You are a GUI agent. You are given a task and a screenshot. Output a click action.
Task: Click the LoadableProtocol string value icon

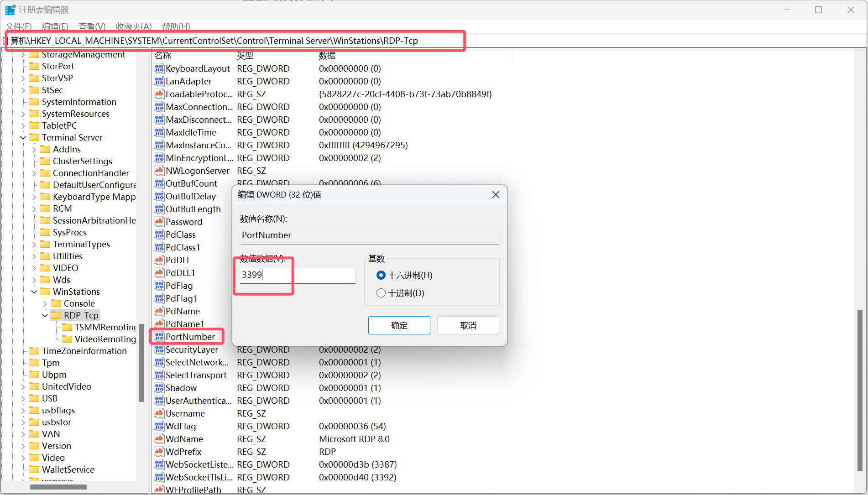tap(159, 94)
